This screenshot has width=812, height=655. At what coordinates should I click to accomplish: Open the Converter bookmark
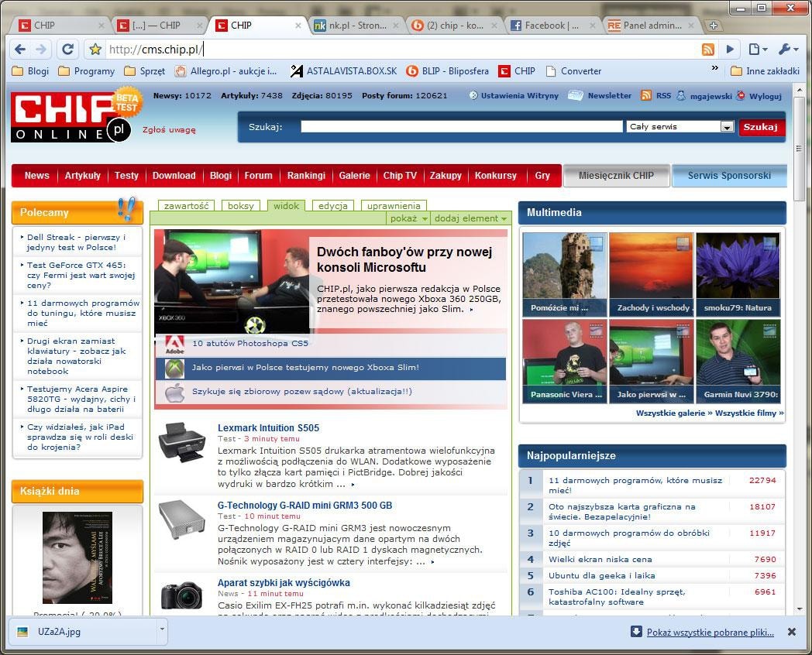574,71
